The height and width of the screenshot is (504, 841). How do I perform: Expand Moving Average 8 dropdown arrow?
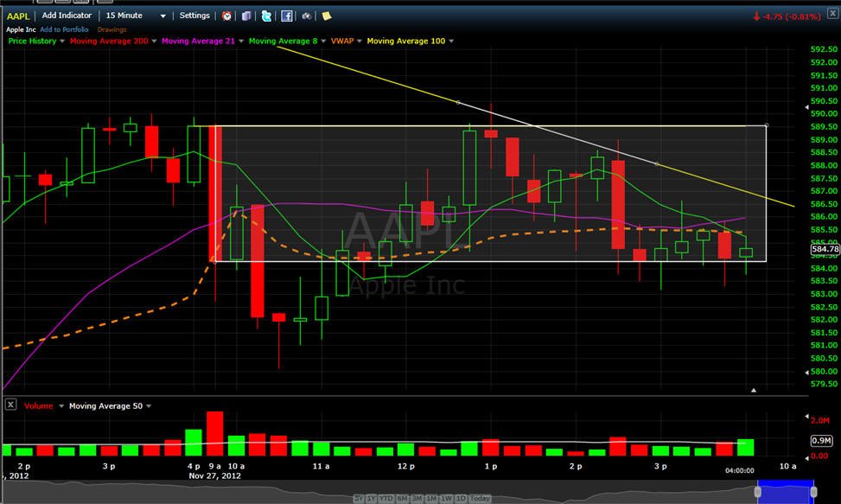323,41
